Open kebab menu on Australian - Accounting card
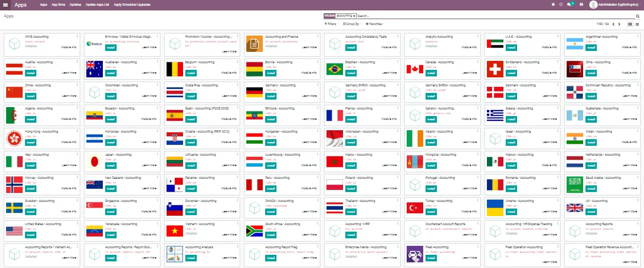The width and height of the screenshot is (644, 268). pos(158,61)
